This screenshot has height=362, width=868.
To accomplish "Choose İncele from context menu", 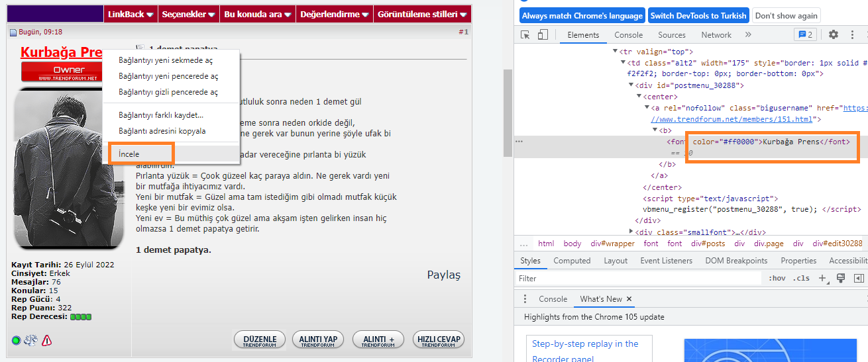I will click(171, 154).
